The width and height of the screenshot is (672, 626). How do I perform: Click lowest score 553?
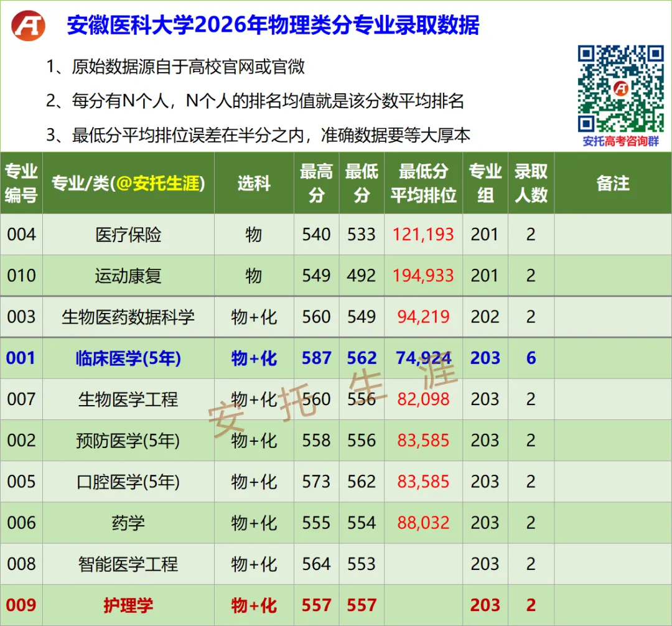pos(362,563)
